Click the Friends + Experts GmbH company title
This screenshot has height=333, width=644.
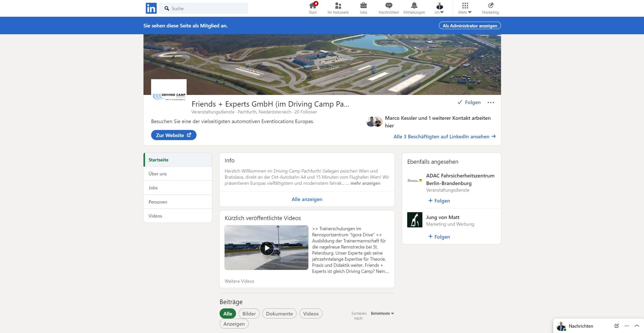coord(270,104)
